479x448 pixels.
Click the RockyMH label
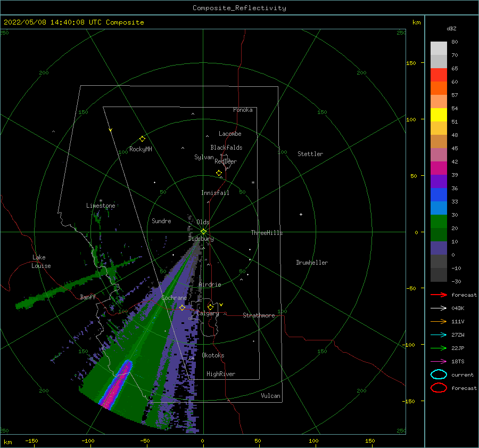[141, 149]
